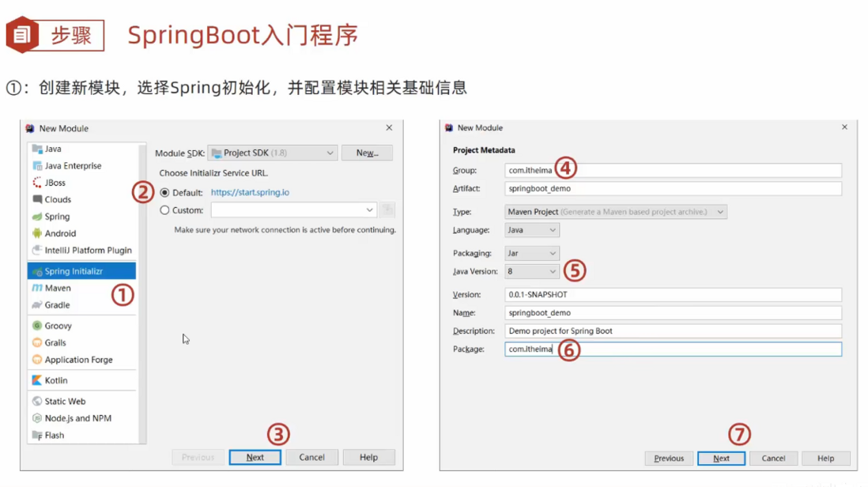Choose the Java Enterprise icon in list
868x487 pixels.
37,165
